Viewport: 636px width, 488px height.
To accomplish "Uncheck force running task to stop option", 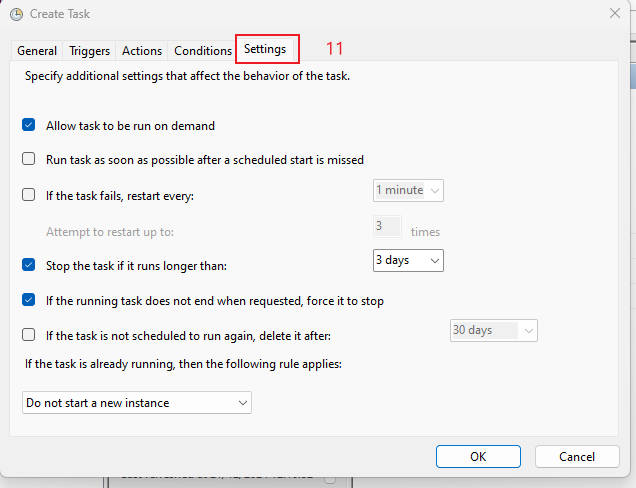I will [29, 300].
